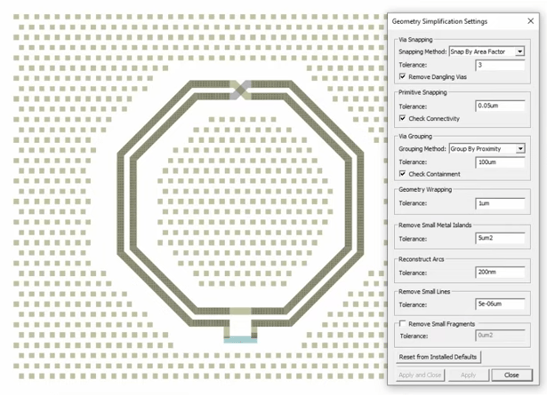The image size is (547, 395).
Task: Expand the Grouping Method dropdown arrow
Action: (x=520, y=149)
